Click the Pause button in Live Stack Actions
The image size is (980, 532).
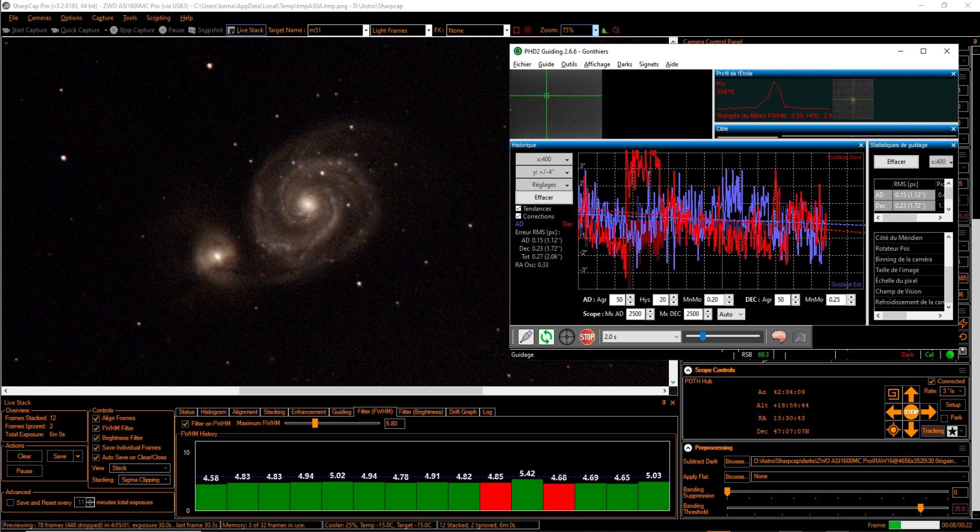pos(24,471)
